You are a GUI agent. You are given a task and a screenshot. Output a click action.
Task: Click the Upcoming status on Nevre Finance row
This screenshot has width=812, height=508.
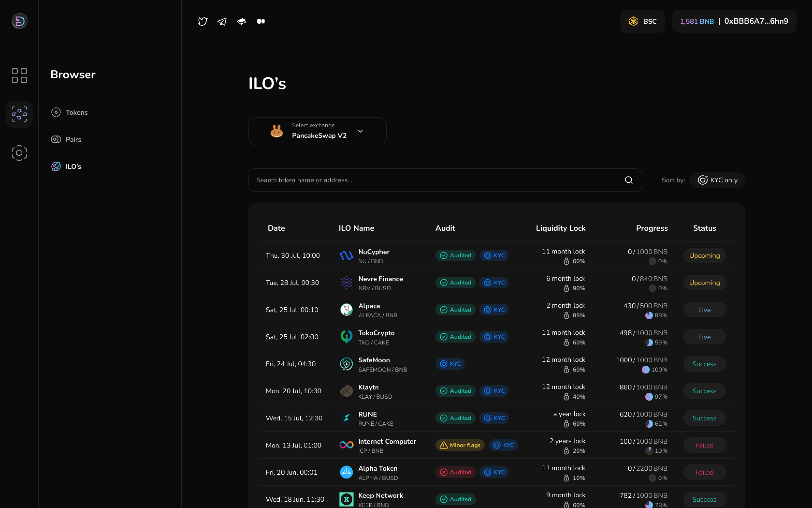tap(704, 283)
